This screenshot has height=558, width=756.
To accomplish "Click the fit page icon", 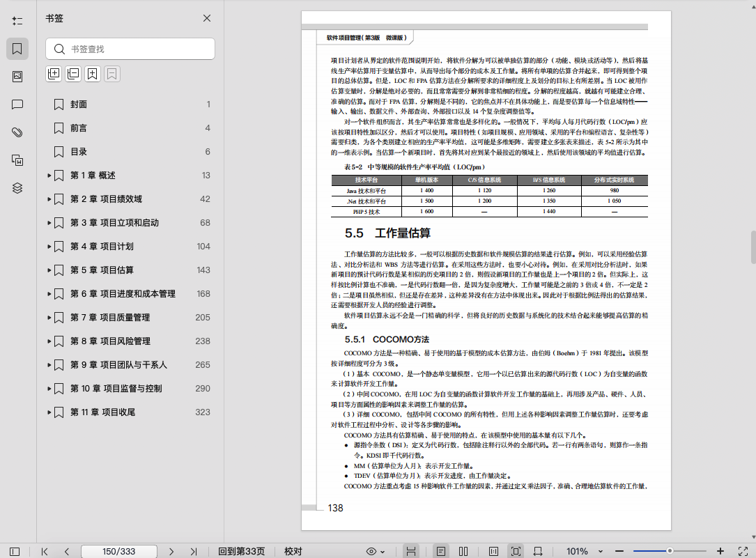I will [516, 551].
